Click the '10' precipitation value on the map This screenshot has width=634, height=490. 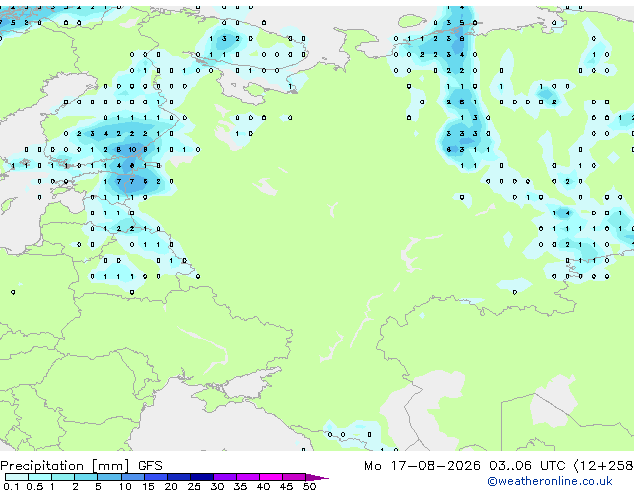pyautogui.click(x=132, y=150)
